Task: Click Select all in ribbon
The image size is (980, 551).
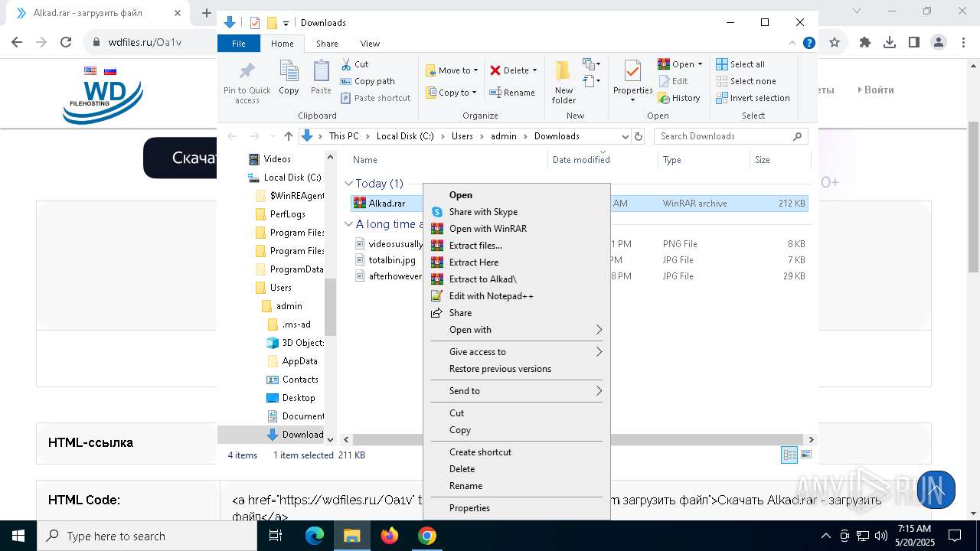Action: [740, 64]
